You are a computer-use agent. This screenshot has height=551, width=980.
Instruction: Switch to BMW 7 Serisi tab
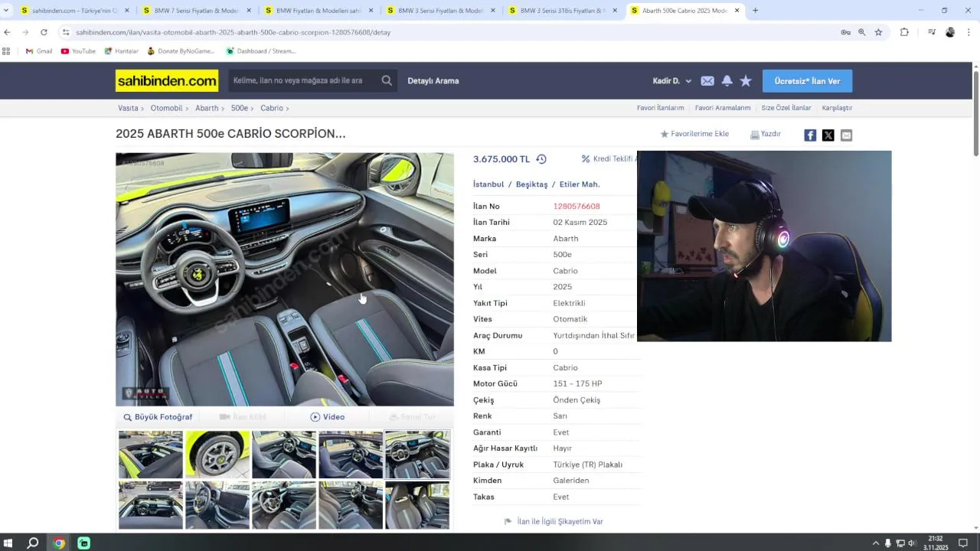click(198, 11)
